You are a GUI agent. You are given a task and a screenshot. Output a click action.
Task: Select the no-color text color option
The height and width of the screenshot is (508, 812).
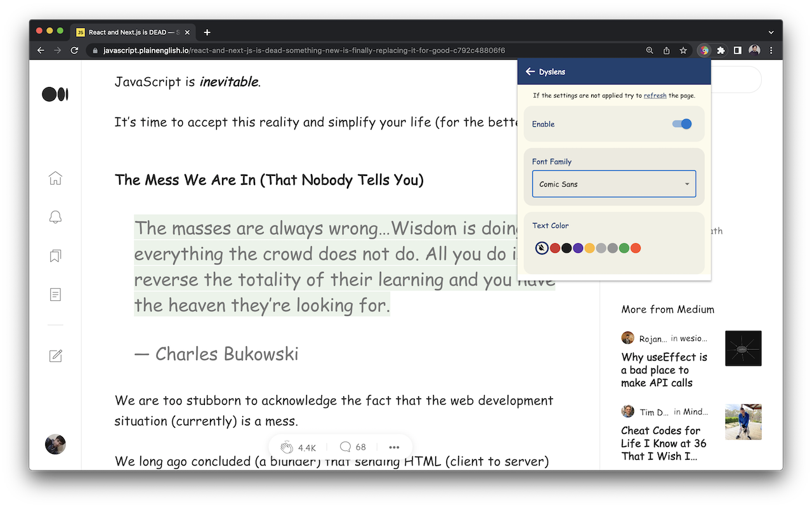542,248
